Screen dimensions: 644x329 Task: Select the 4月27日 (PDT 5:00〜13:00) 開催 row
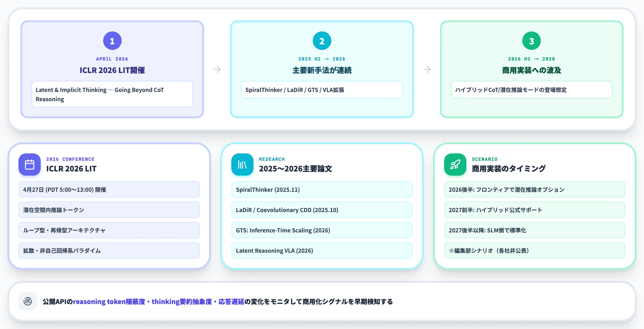(x=109, y=189)
